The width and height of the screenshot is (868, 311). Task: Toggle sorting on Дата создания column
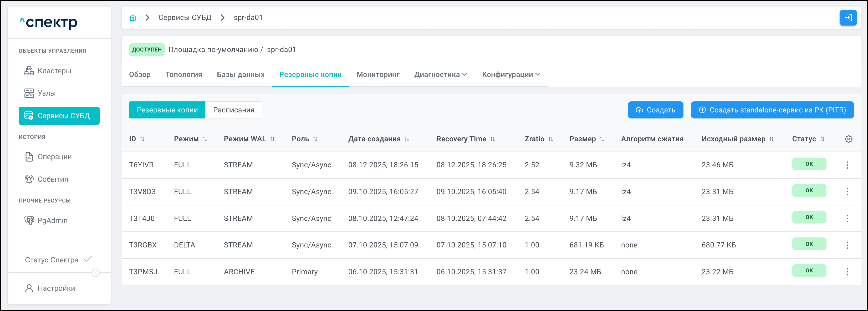[x=407, y=139]
